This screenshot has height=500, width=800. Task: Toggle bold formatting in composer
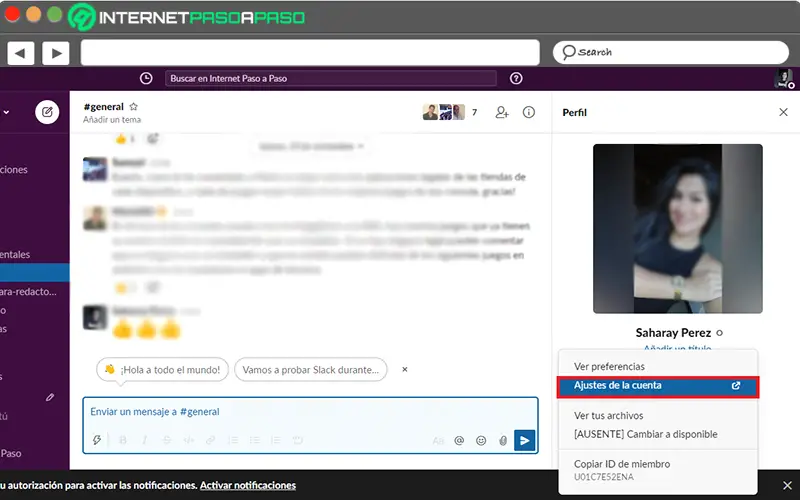tap(122, 440)
